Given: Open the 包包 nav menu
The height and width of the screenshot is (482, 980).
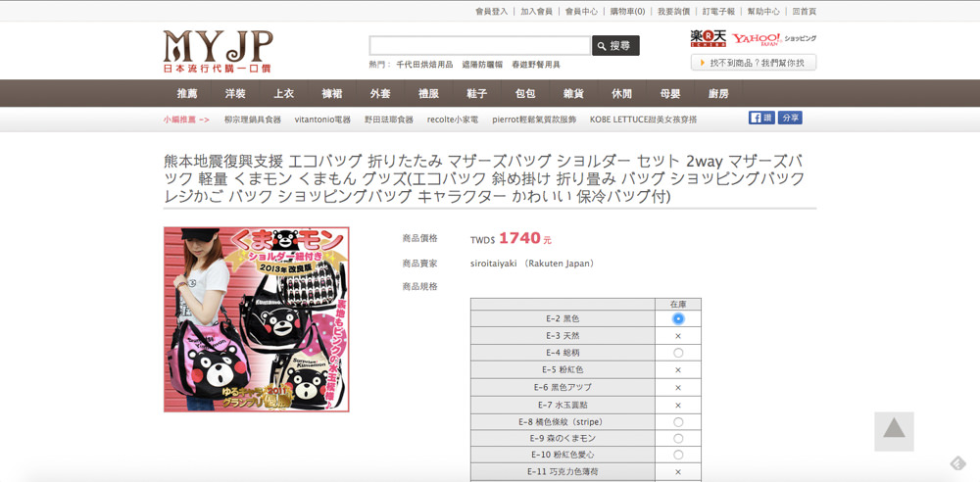Looking at the screenshot, I should click(525, 93).
